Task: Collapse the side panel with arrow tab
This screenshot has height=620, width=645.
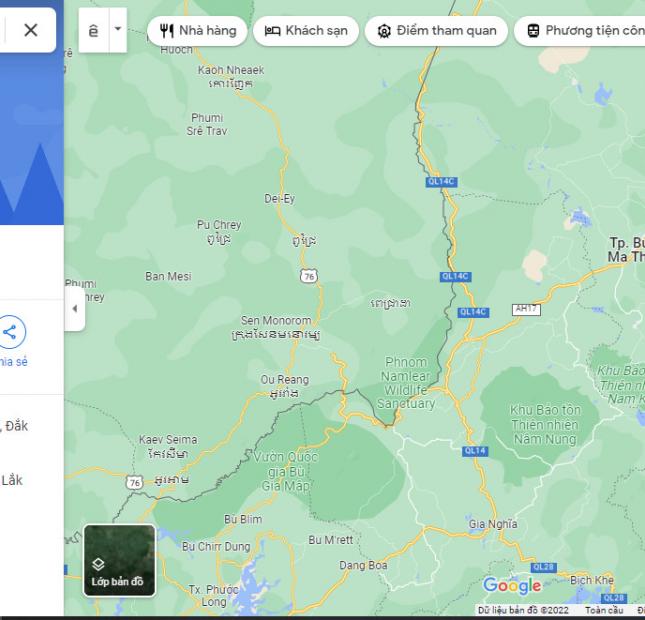Action: (x=75, y=309)
